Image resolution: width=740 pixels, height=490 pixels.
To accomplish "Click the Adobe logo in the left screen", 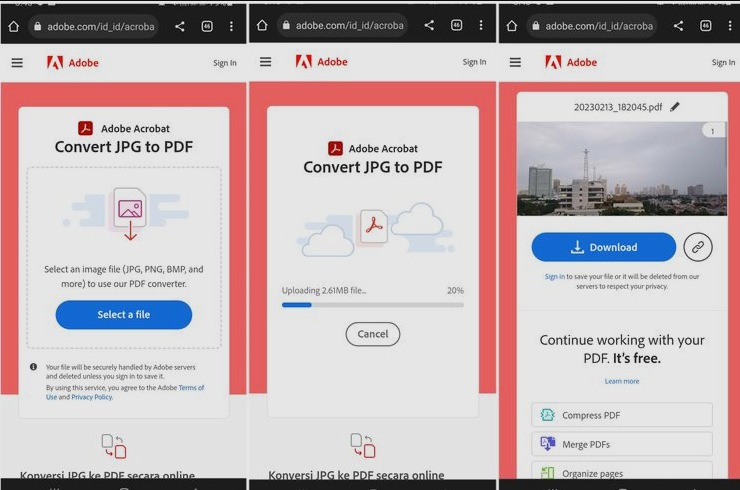I will (x=73, y=63).
